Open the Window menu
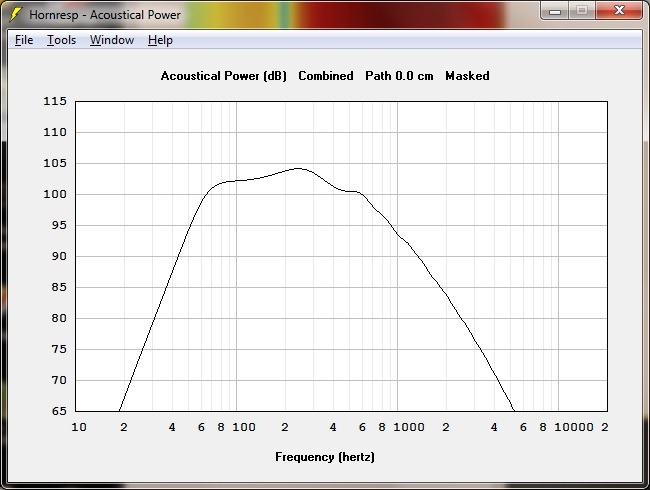Viewport: 650px width, 490px height. [x=112, y=40]
